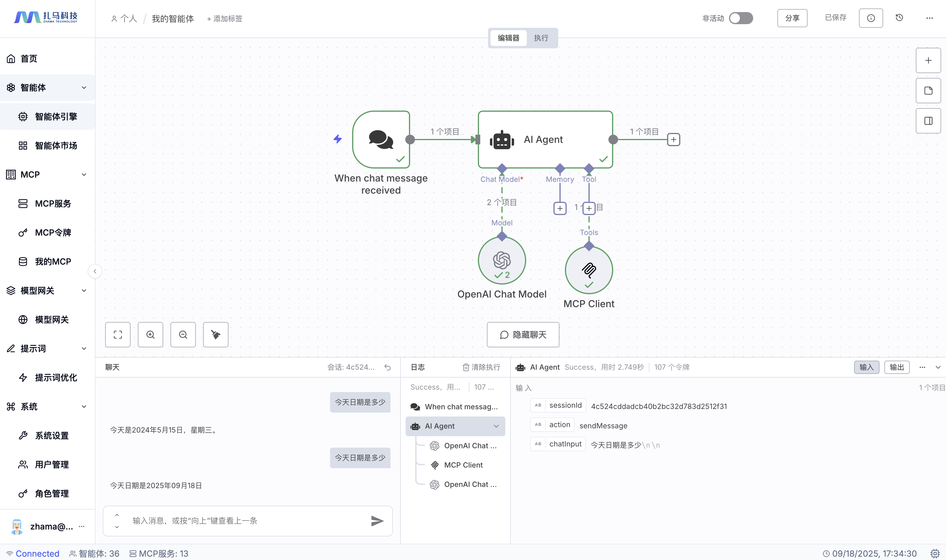
Task: Collapse the MCP sidebar section
Action: pos(84,174)
